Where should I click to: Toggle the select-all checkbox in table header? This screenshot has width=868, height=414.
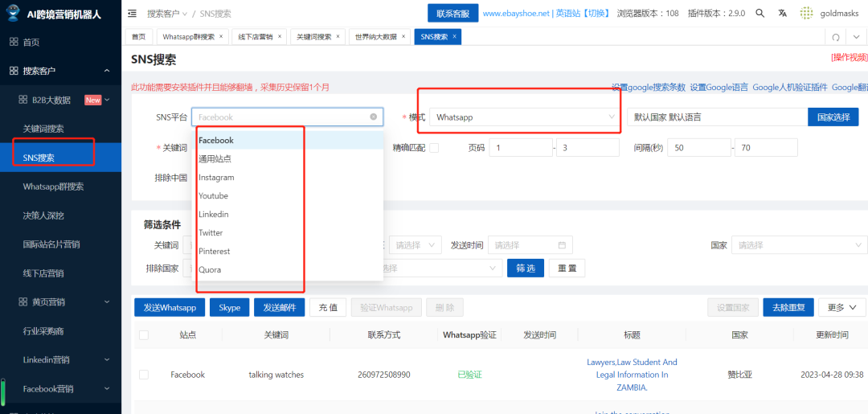[144, 335]
